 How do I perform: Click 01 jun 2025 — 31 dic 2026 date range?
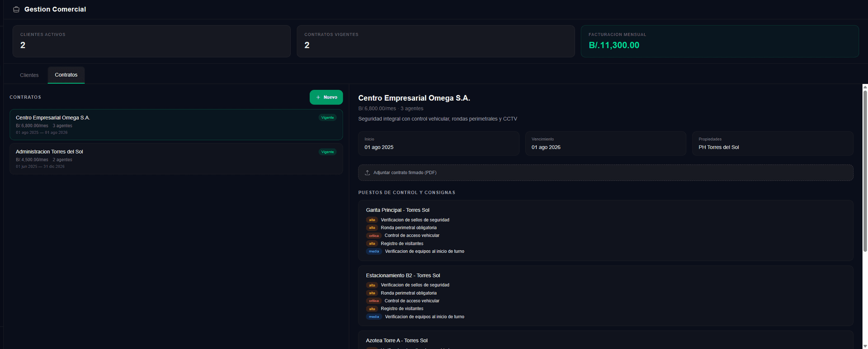click(x=40, y=167)
